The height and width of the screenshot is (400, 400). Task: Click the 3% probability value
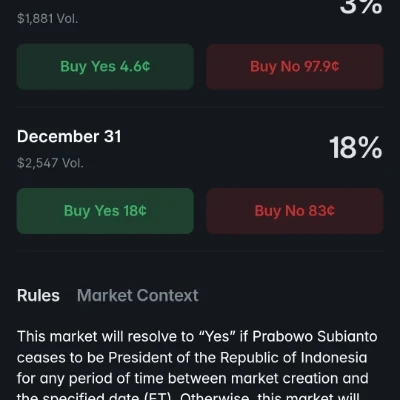(x=361, y=7)
